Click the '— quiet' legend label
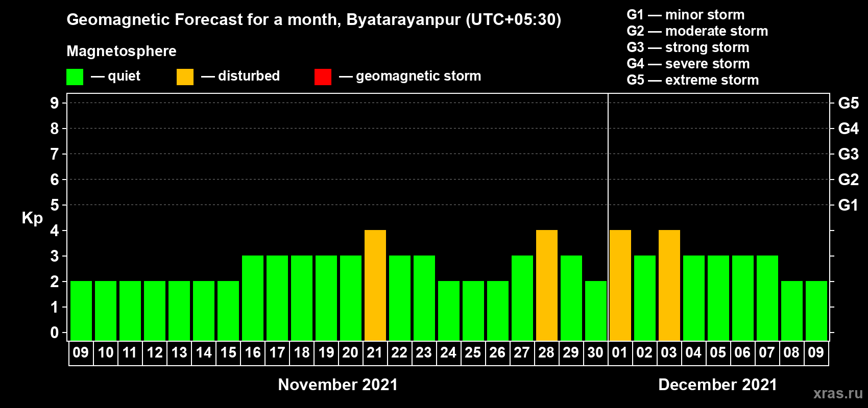868x408 pixels. point(115,76)
